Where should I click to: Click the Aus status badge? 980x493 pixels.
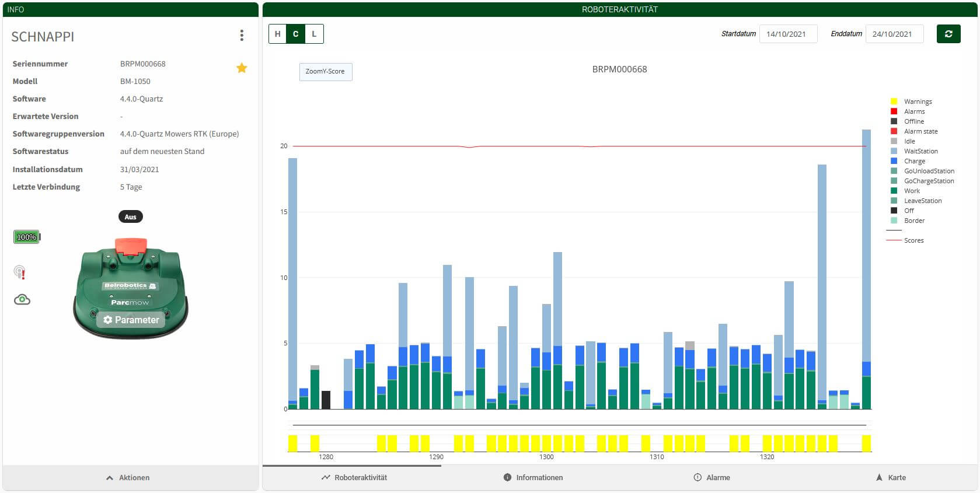(x=131, y=217)
